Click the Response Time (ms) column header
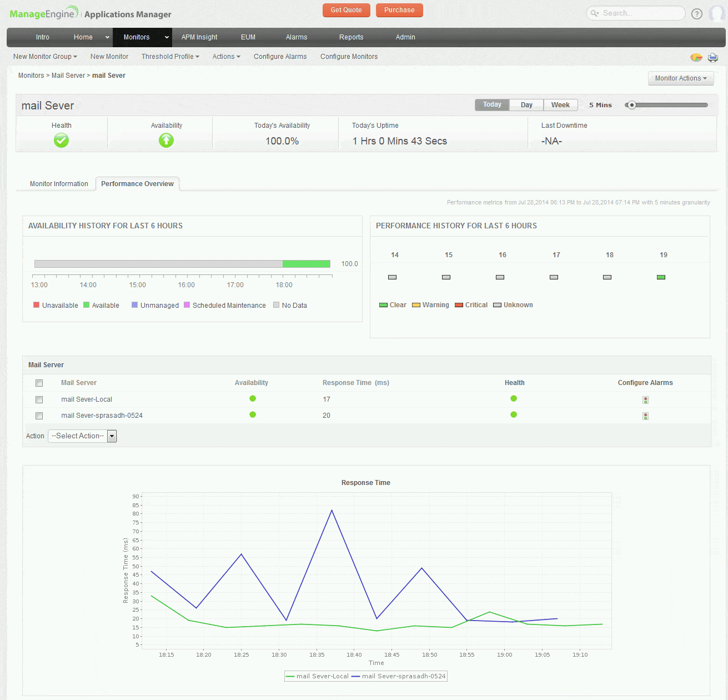 click(x=356, y=383)
